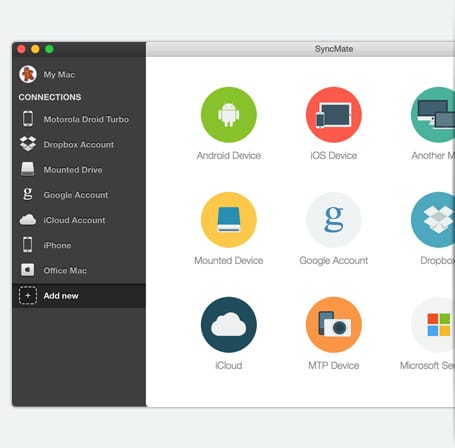Maximize the window using the green button
Screen dimensions: 455x448
click(x=49, y=49)
